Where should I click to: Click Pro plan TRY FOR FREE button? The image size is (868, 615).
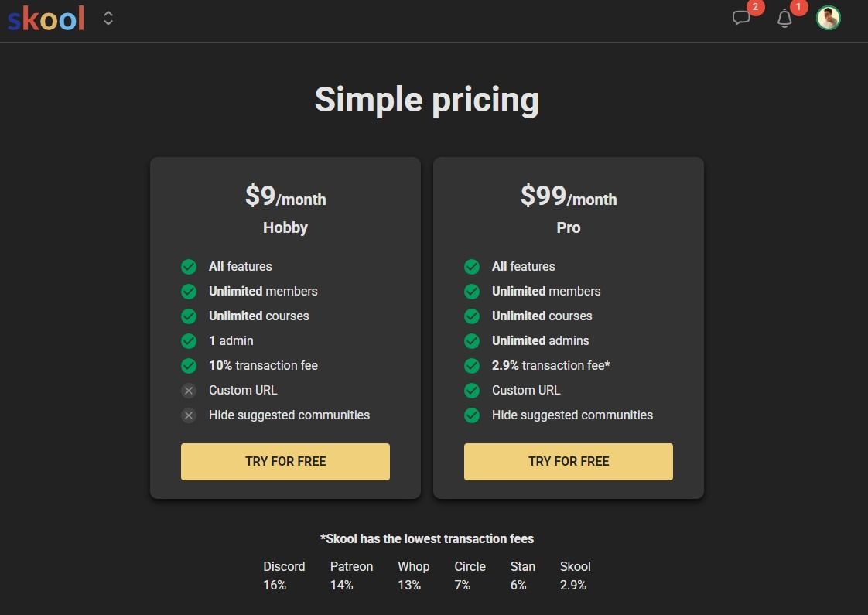568,461
